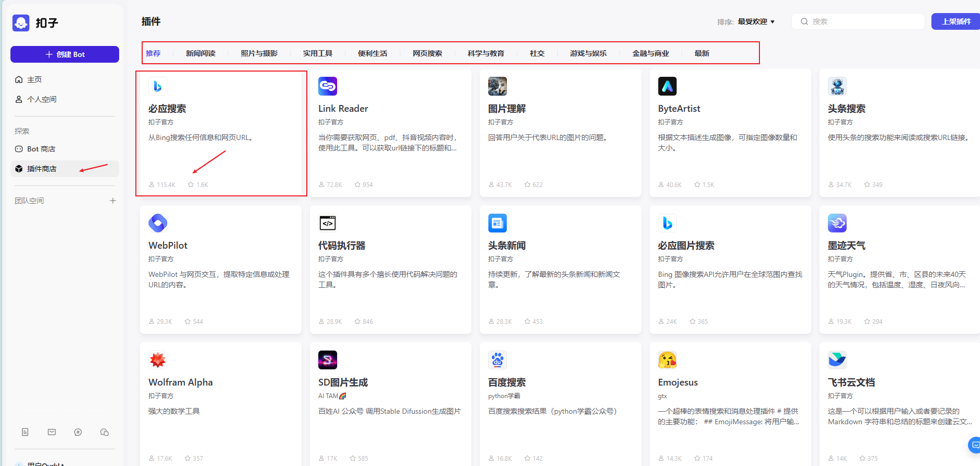Open the 实用工具 tab
Image resolution: width=980 pixels, height=466 pixels.
click(318, 53)
